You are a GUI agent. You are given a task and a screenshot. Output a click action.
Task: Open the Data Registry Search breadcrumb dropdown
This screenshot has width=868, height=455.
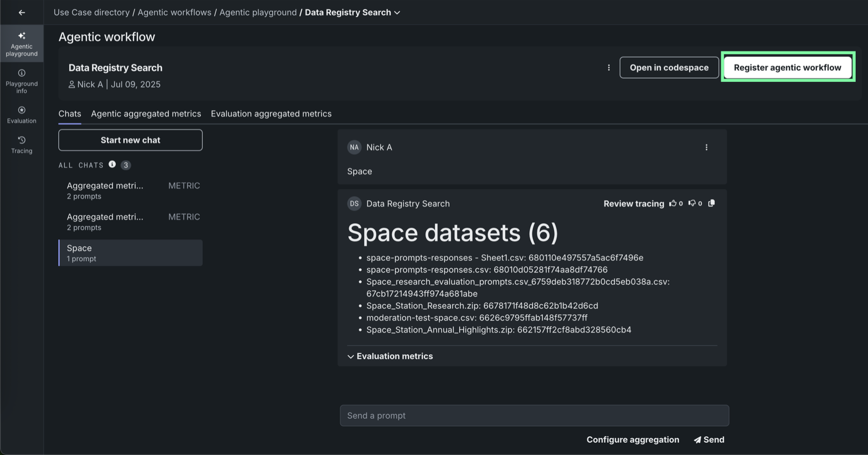point(397,12)
